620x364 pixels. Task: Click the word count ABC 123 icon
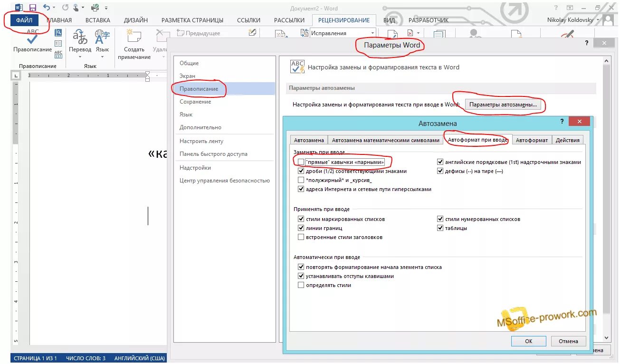(x=58, y=54)
